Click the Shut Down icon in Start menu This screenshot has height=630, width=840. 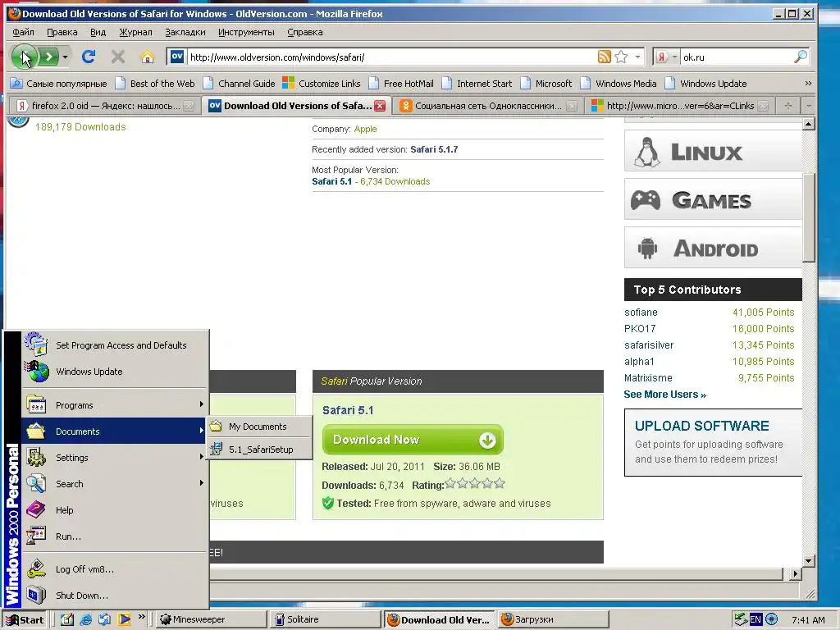coord(36,595)
